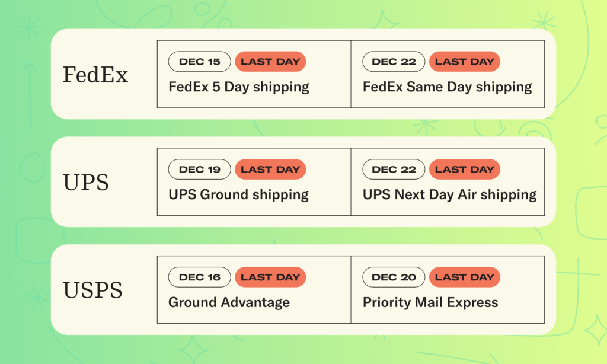Select the DEC 16 date pill
The image size is (607, 364).
[199, 277]
